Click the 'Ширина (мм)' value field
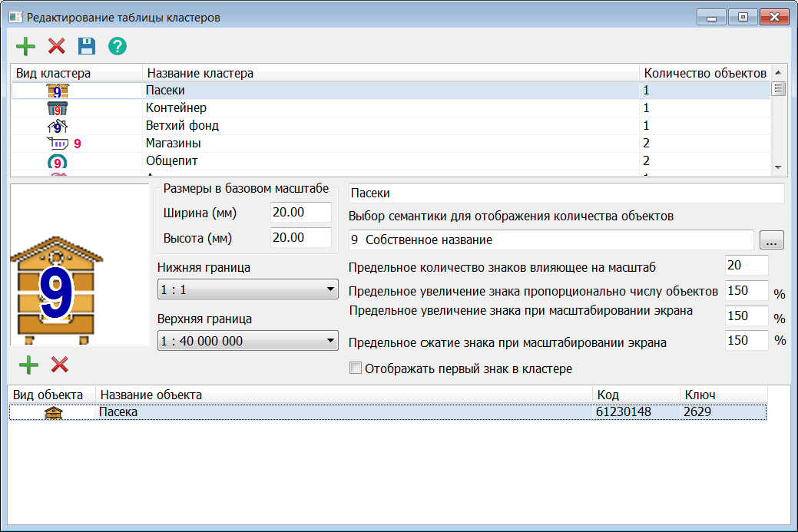The width and height of the screenshot is (798, 532). click(x=300, y=213)
